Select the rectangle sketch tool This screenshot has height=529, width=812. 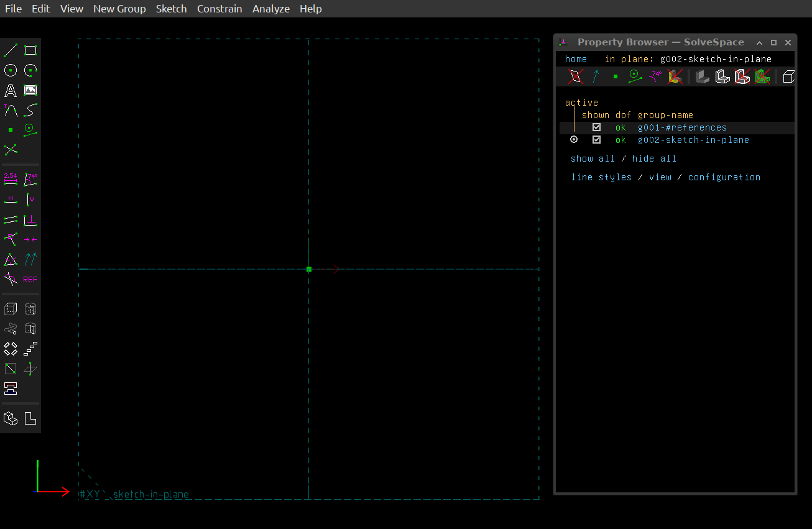[30, 50]
